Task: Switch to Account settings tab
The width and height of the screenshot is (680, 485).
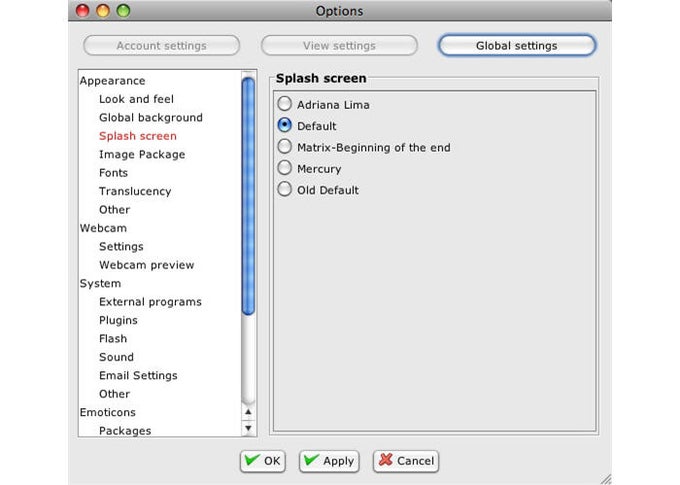Action: tap(161, 46)
